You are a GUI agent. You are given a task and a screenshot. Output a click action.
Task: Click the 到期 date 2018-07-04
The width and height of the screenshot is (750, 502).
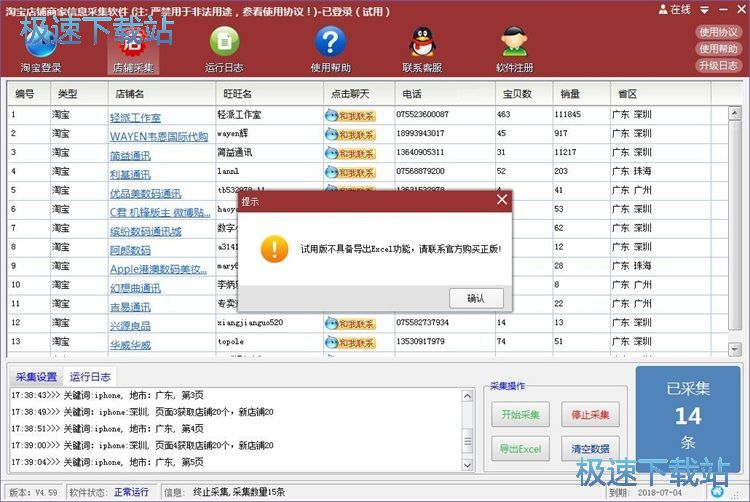(x=660, y=492)
